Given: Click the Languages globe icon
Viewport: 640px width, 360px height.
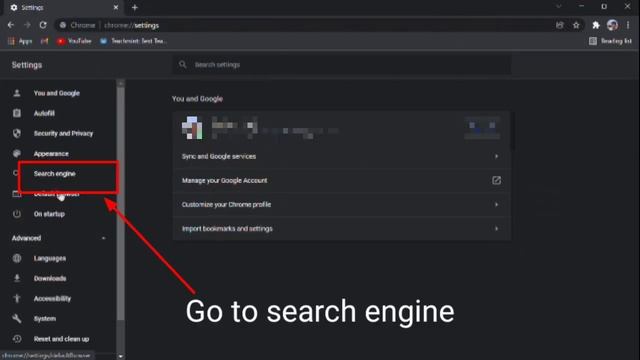Looking at the screenshot, I should [17, 258].
